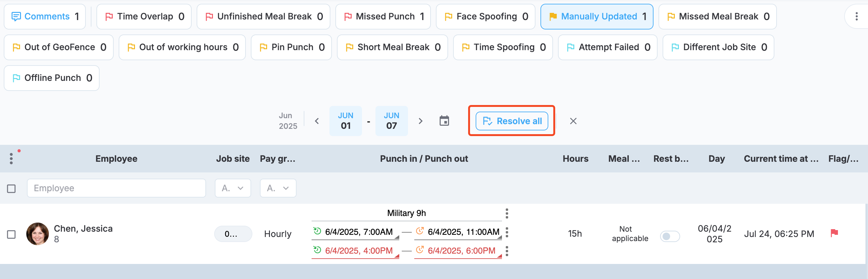Image resolution: width=868 pixels, height=279 pixels.
Task: Select the Face Spoofing flag filter
Action: click(486, 17)
